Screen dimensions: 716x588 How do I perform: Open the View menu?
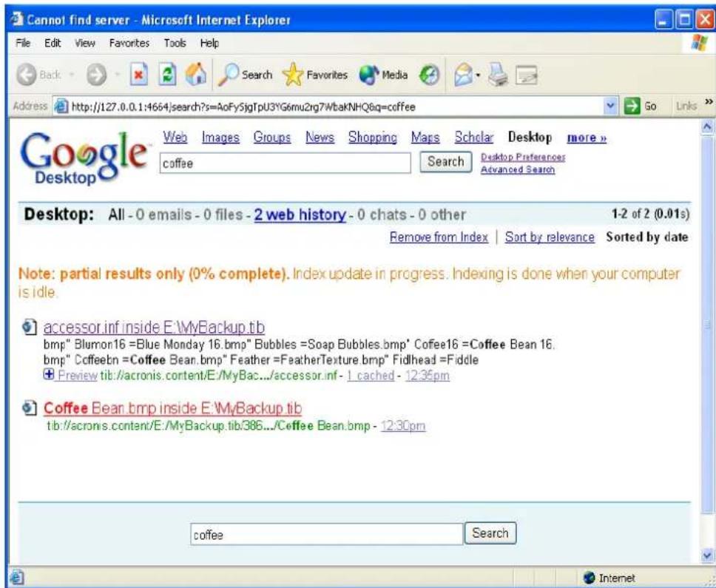pos(84,44)
